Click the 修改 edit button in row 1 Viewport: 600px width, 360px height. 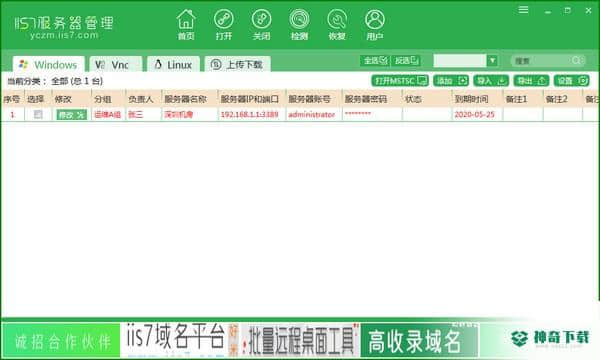[72, 114]
